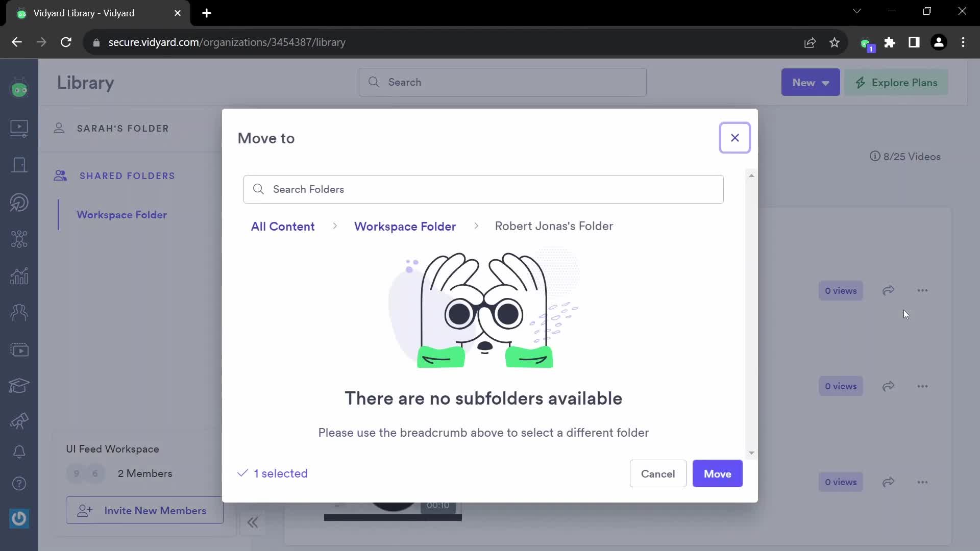
Task: Toggle browser side panel
Action: (x=914, y=42)
